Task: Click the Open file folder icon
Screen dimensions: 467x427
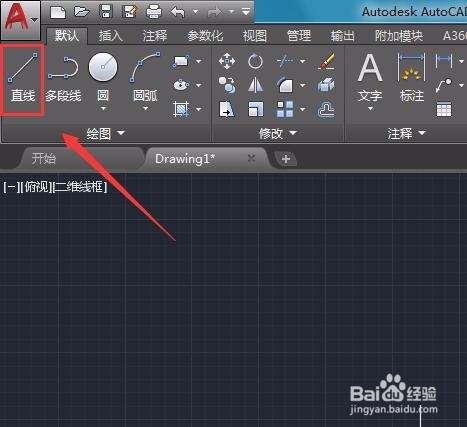Action: tap(81, 12)
